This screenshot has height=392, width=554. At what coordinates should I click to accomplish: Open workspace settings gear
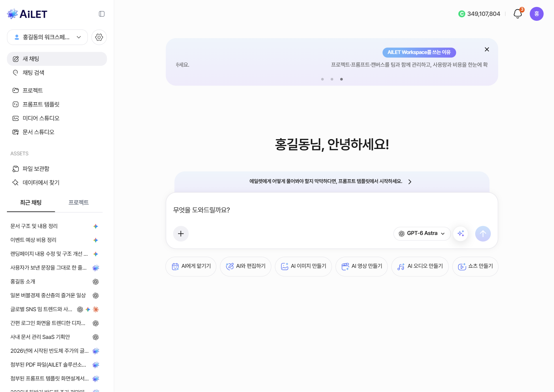pos(99,37)
